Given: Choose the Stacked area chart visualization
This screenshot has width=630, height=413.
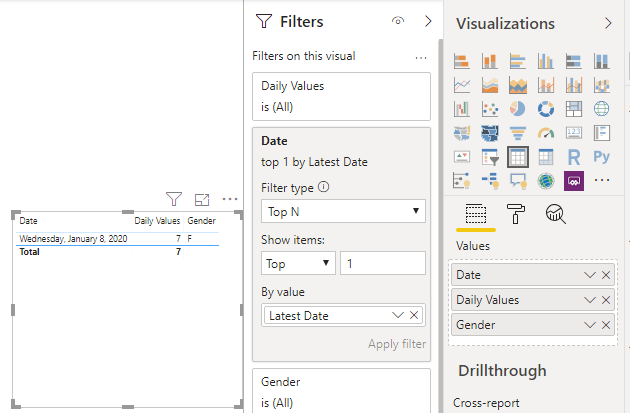Looking at the screenshot, I should click(518, 85).
